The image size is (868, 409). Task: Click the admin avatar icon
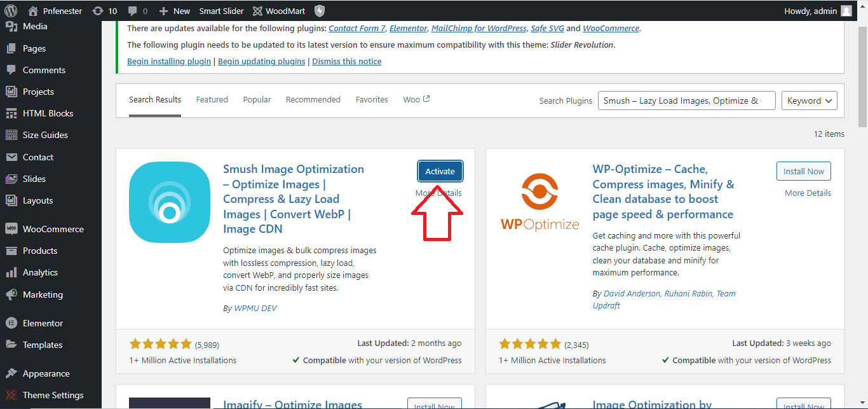tap(846, 11)
